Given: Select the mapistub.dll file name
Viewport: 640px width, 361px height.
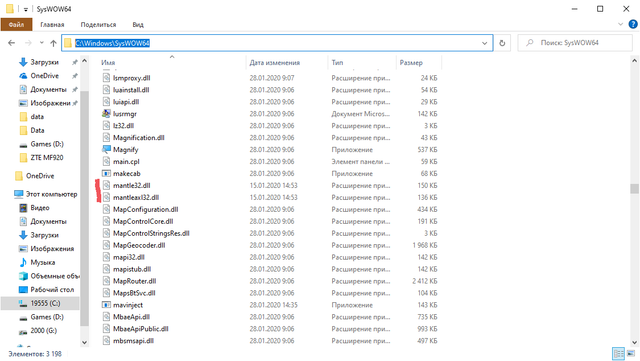Looking at the screenshot, I should (132, 269).
